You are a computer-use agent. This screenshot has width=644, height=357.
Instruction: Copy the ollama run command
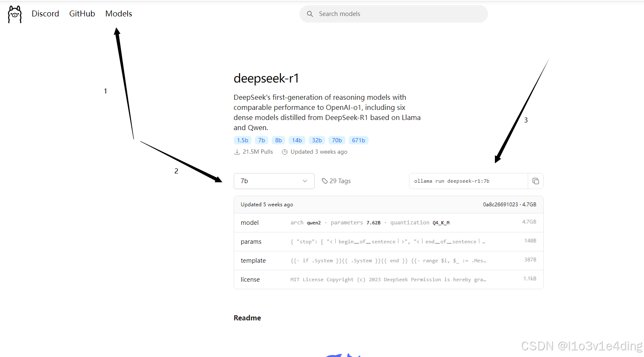(536, 181)
